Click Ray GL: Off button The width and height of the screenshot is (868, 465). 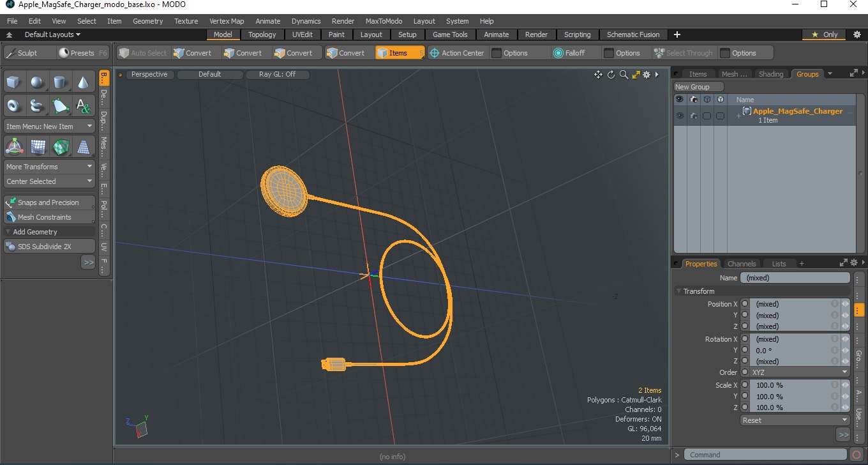coord(277,74)
